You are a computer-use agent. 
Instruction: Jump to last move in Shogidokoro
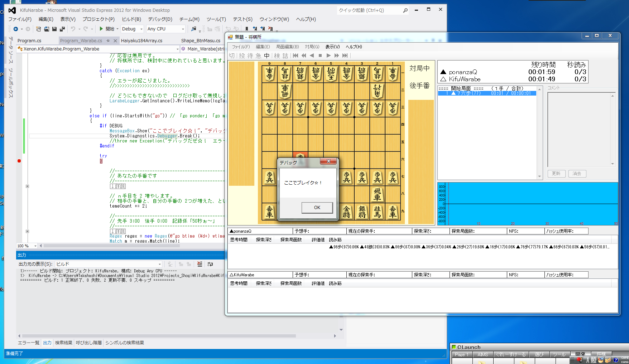[x=345, y=55]
